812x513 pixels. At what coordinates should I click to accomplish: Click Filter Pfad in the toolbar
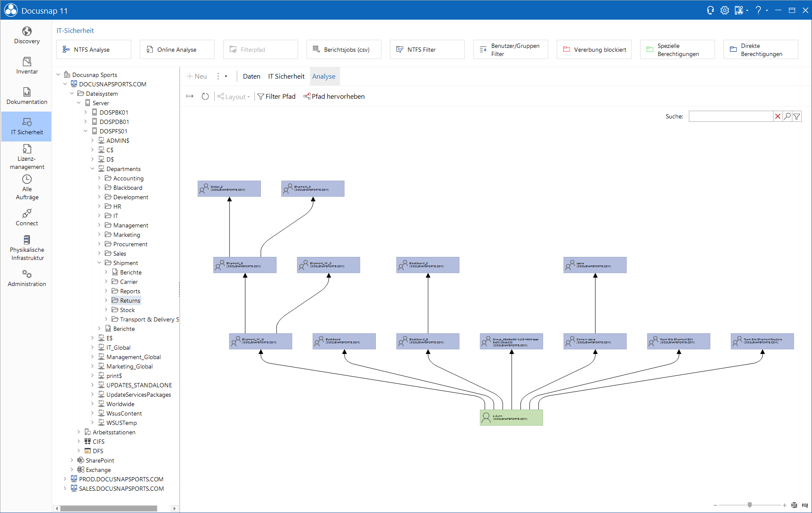click(x=276, y=97)
